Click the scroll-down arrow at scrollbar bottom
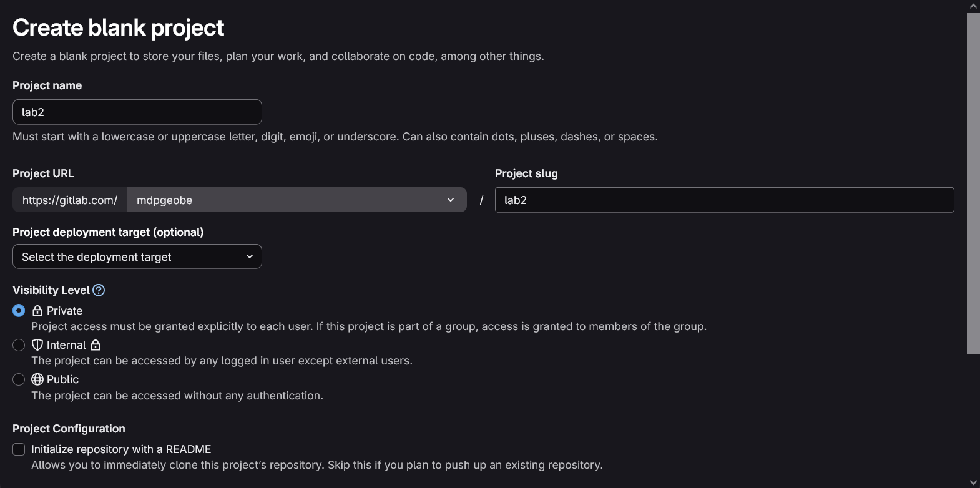 point(973,482)
